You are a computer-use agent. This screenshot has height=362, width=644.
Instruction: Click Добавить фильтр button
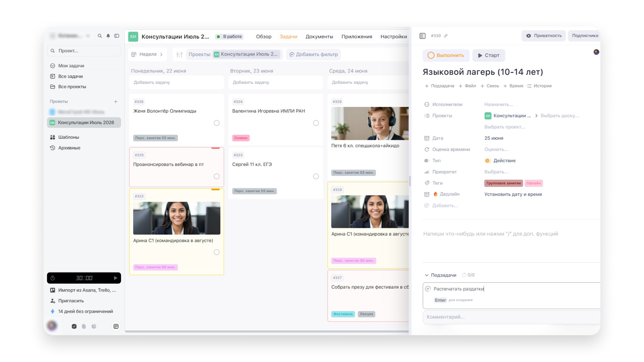314,54
